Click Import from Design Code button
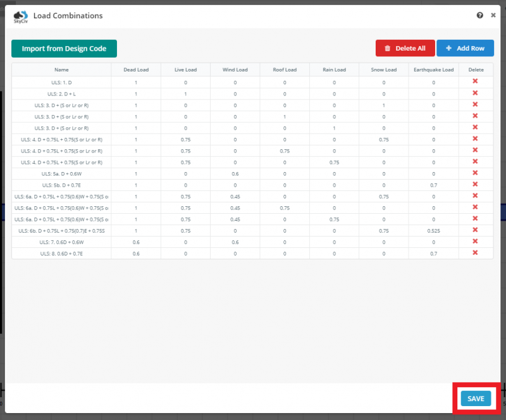Viewport: 506px width, 420px height. pyautogui.click(x=64, y=49)
